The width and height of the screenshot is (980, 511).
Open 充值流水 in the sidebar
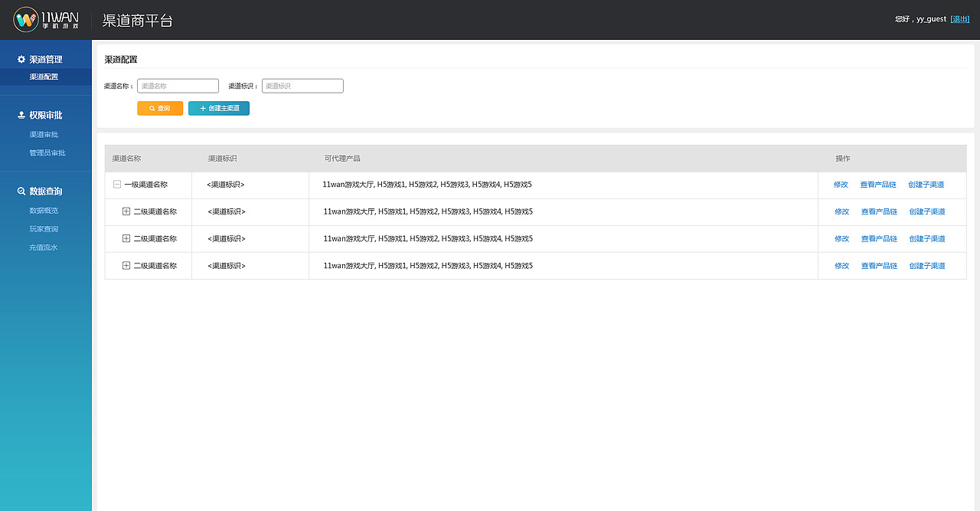point(44,247)
